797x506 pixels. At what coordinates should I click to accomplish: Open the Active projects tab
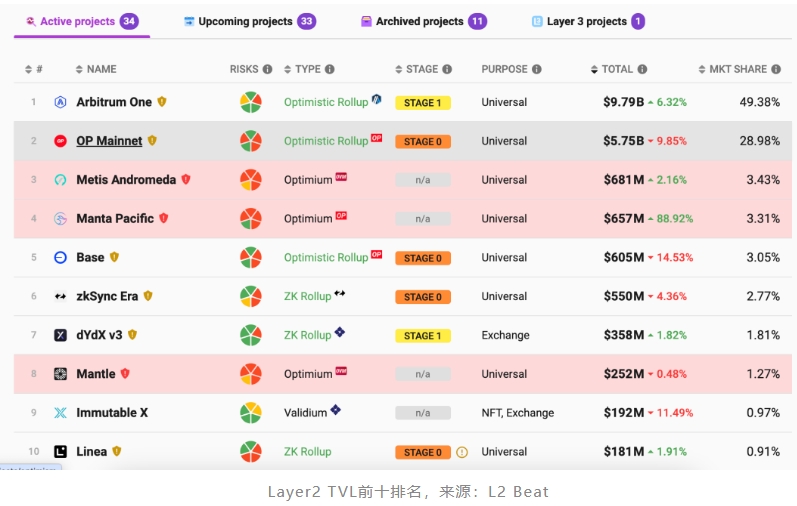coord(82,21)
